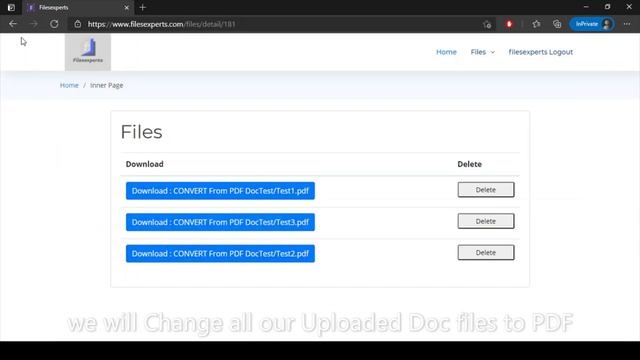Click the lock icon in address bar
Viewport: 640px width, 360px height.
click(78, 24)
